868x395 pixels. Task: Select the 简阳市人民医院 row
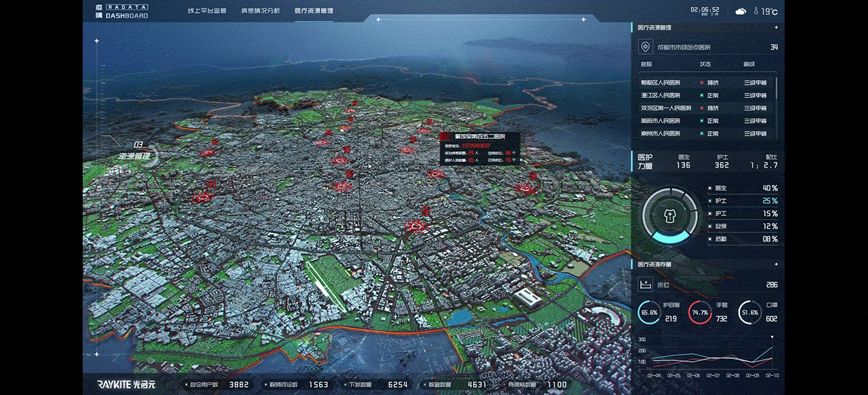[x=705, y=121]
